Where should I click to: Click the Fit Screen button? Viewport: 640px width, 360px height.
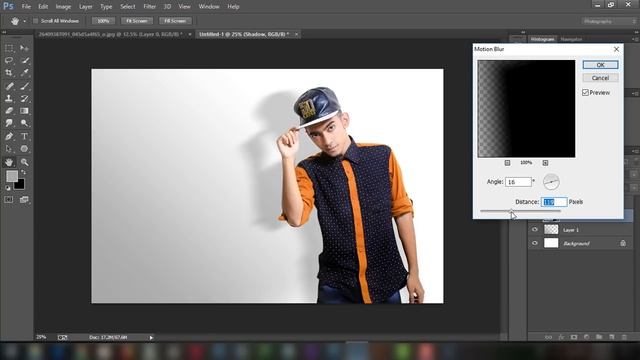137,21
